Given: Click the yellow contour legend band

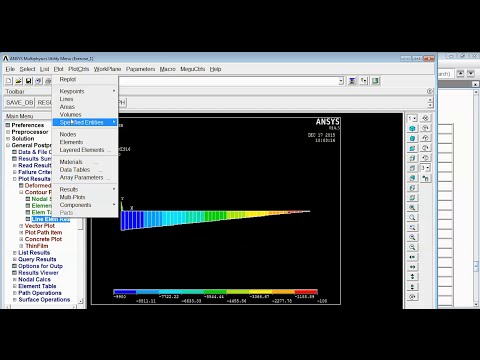Looking at the screenshot, I should [261, 292].
